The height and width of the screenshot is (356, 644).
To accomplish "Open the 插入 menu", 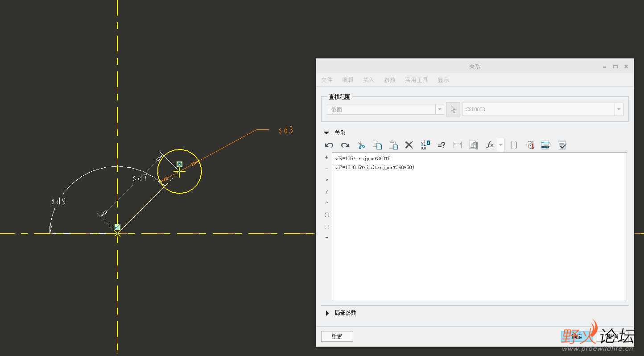I will 368,80.
